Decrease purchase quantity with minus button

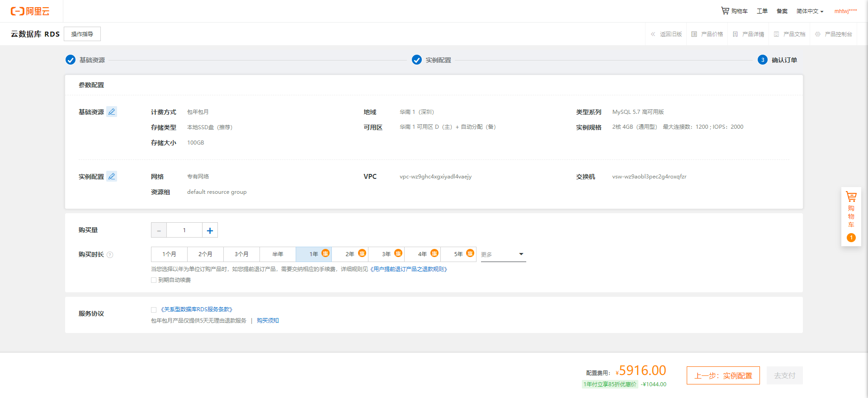(159, 230)
